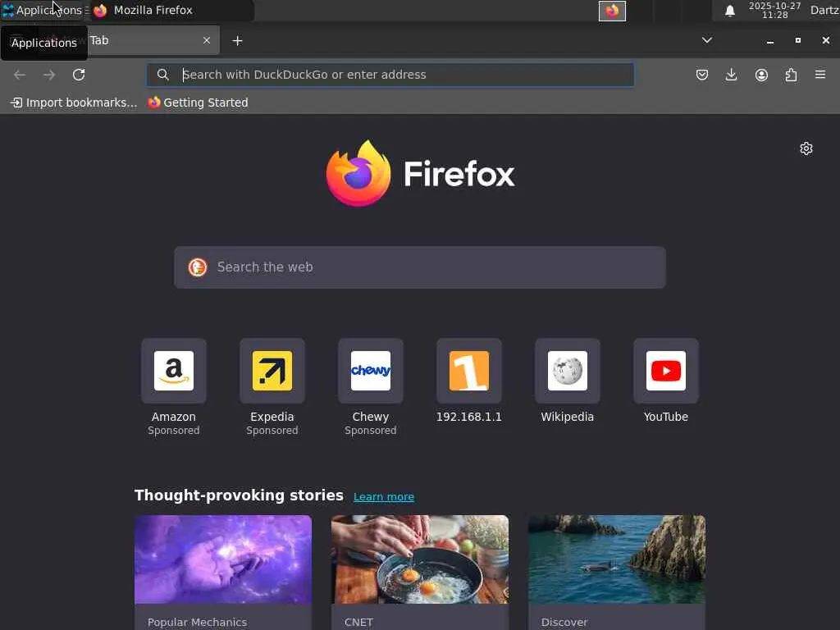Select Mozilla Firefox taskbar window button
The image size is (840, 630).
171,10
